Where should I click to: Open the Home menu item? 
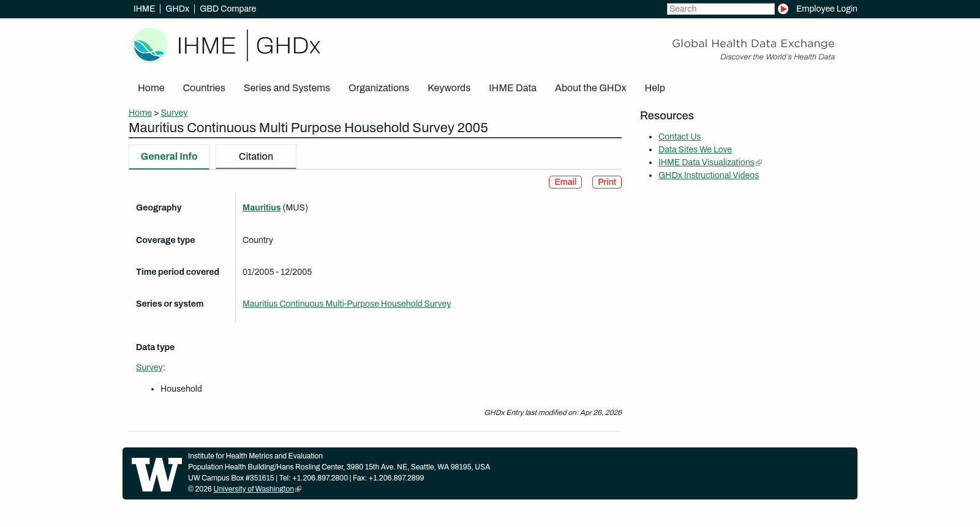coord(151,88)
